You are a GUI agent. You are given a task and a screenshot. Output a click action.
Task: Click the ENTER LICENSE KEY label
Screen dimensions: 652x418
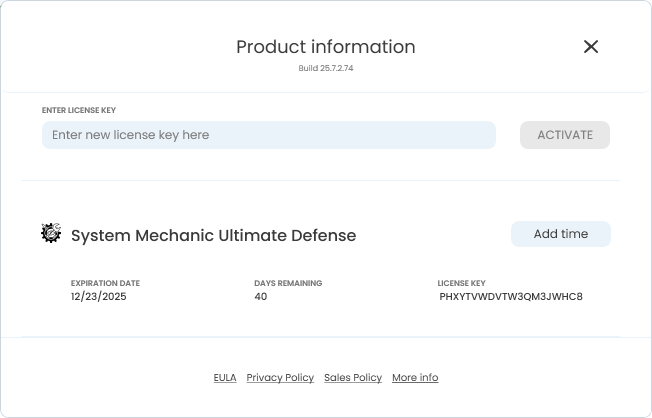pos(79,110)
